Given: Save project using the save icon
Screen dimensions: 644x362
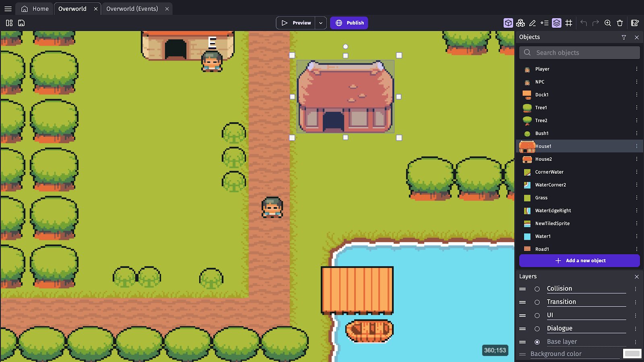Looking at the screenshot, I should [x=21, y=23].
